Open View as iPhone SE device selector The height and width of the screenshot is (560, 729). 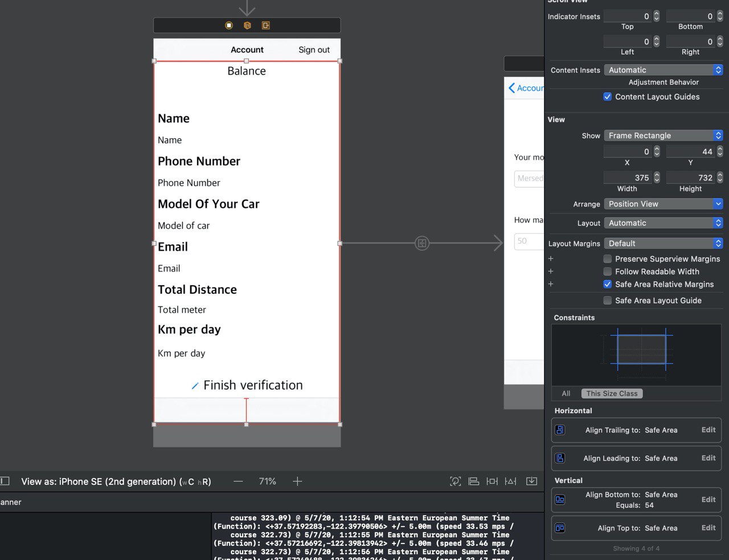tap(116, 481)
